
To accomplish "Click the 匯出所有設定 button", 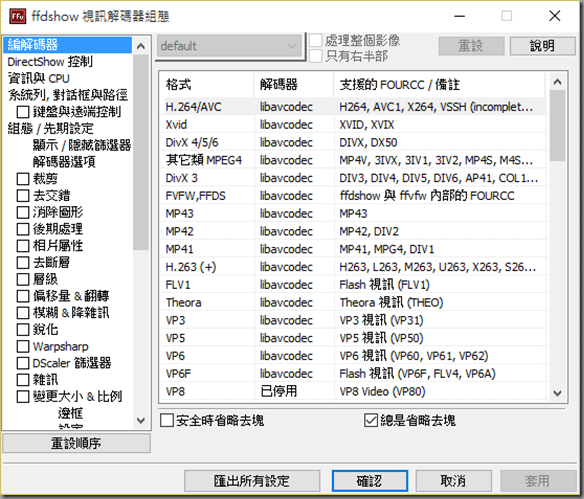I will 252,481.
